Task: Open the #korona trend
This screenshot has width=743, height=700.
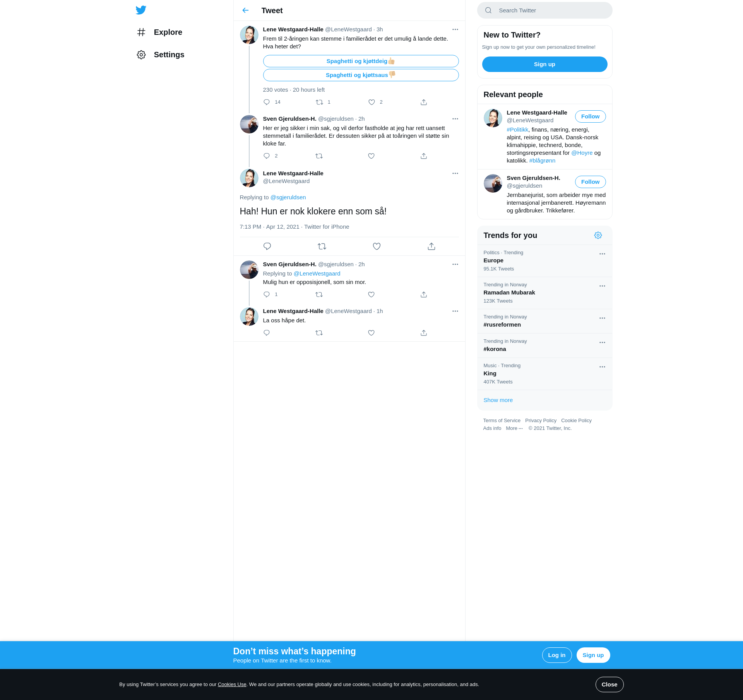Action: (x=544, y=346)
